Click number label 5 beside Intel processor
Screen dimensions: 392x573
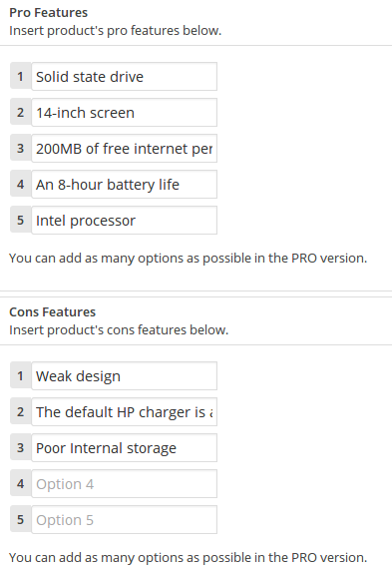[x=20, y=220]
